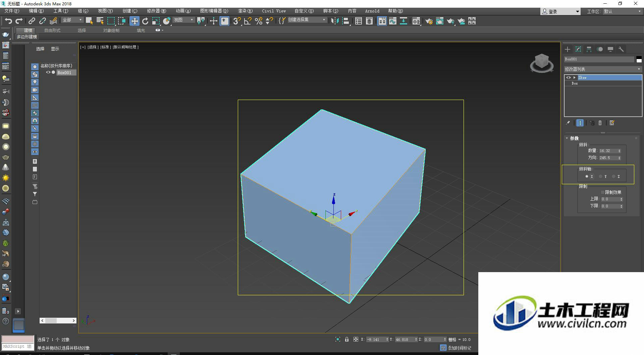Screen dimensions: 644x355
Task: Click 选择 in scene explorer
Action: pyautogui.click(x=40, y=49)
